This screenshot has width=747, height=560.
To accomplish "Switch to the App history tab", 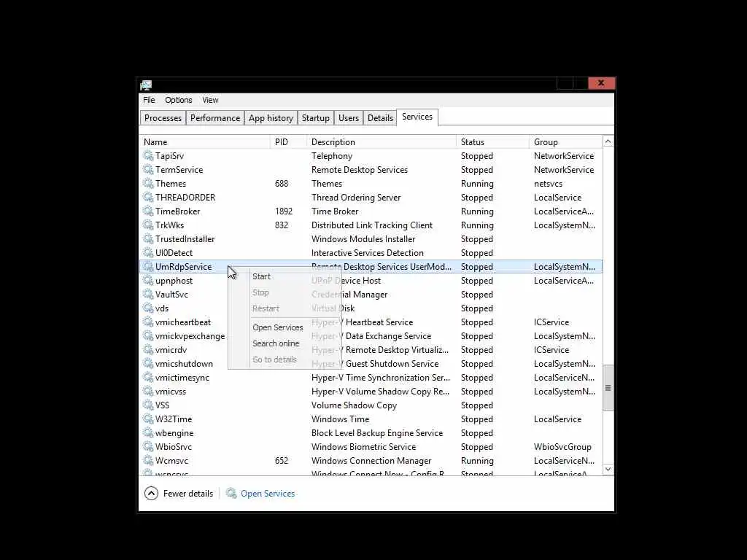I will 271,118.
